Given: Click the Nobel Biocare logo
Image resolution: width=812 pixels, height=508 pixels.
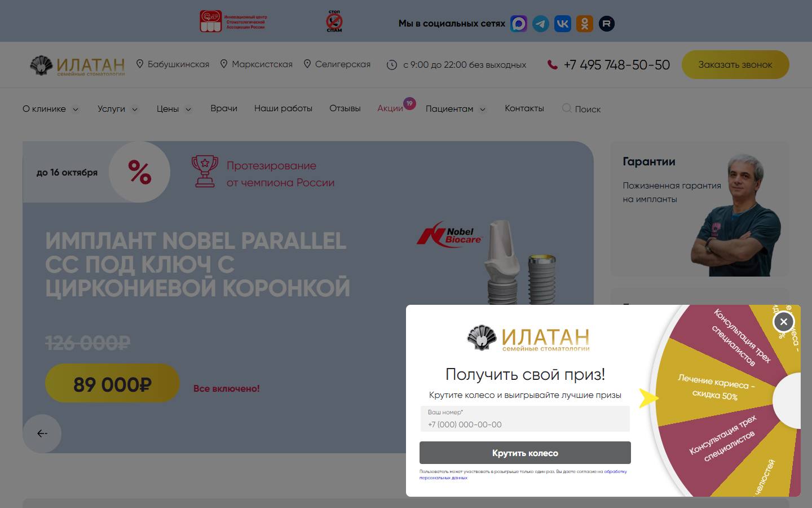Looking at the screenshot, I should click(450, 235).
